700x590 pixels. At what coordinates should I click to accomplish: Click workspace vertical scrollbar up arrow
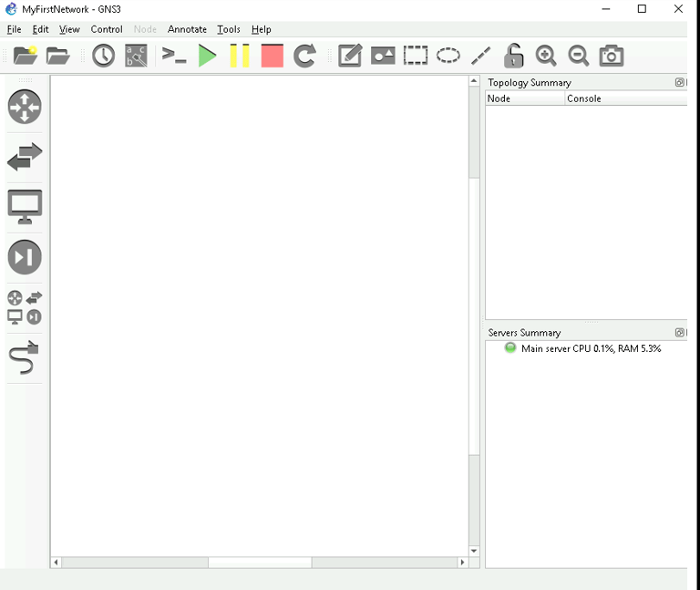pos(474,81)
